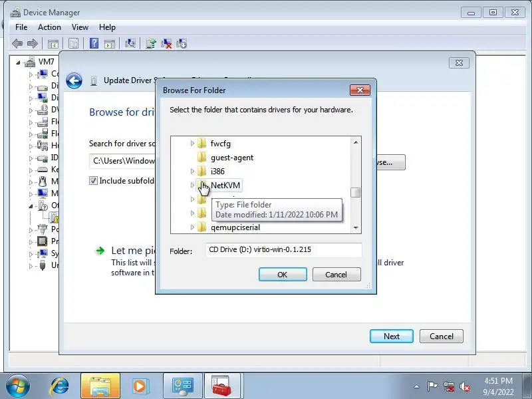The height and width of the screenshot is (399, 532).
Task: Click the Show/Hide Console Tree toolbar icon
Action: click(x=53, y=43)
